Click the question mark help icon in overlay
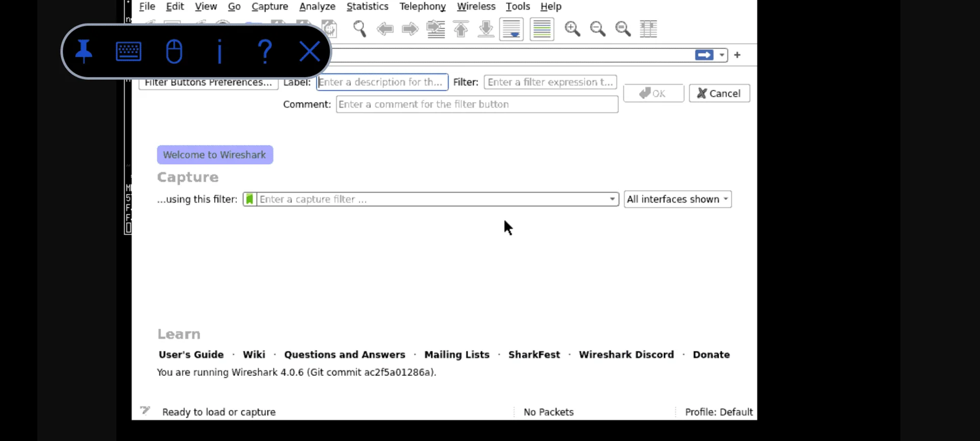 coord(265,52)
